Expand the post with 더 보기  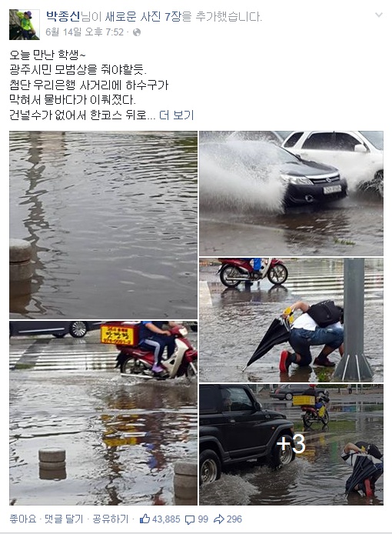[x=176, y=115]
